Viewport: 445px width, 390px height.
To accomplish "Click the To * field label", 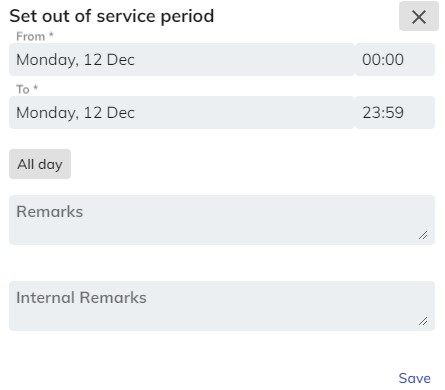I will click(x=27, y=89).
